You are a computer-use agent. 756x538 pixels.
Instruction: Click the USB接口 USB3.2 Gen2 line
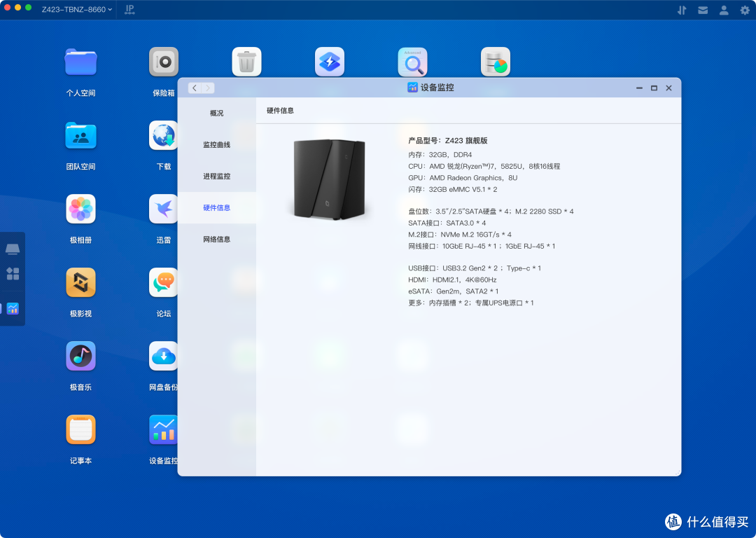[475, 268]
